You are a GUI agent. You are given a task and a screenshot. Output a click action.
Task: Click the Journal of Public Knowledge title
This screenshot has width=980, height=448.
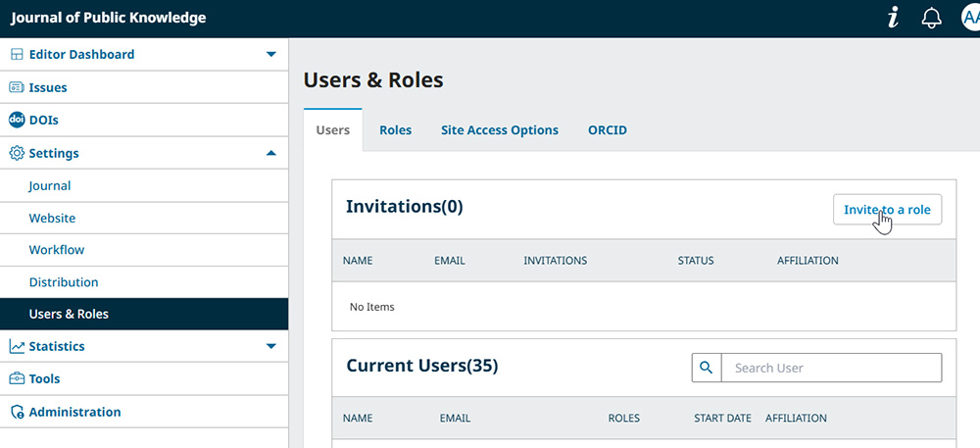(108, 18)
